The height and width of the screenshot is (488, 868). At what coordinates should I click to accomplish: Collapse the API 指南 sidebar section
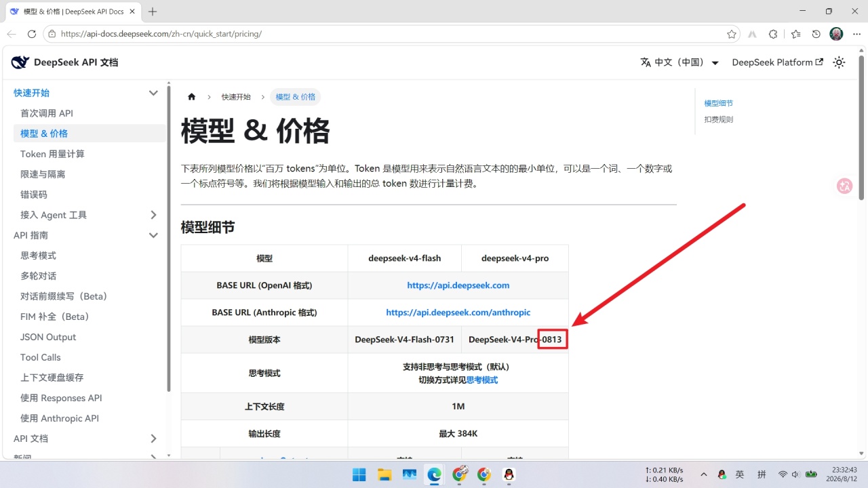[x=153, y=235]
